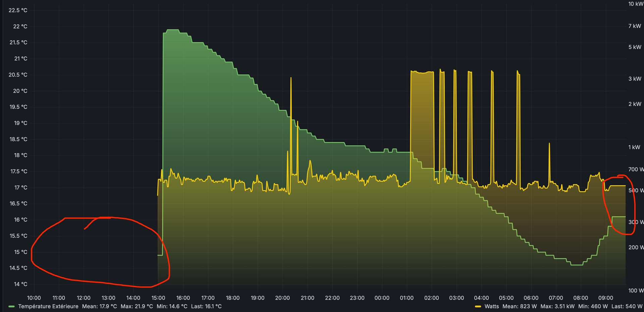Viewport: 644px width, 312px height.
Task: Click the 2 kW right axis label
Action: [x=635, y=104]
